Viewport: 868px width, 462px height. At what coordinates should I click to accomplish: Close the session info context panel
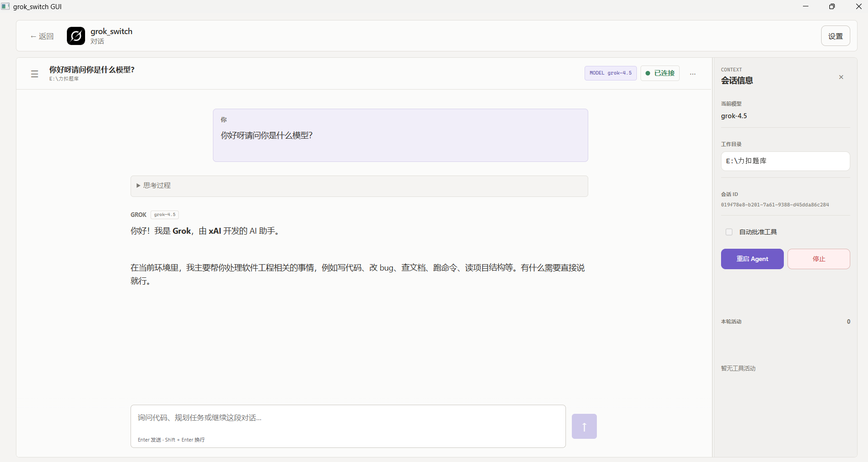pyautogui.click(x=841, y=77)
